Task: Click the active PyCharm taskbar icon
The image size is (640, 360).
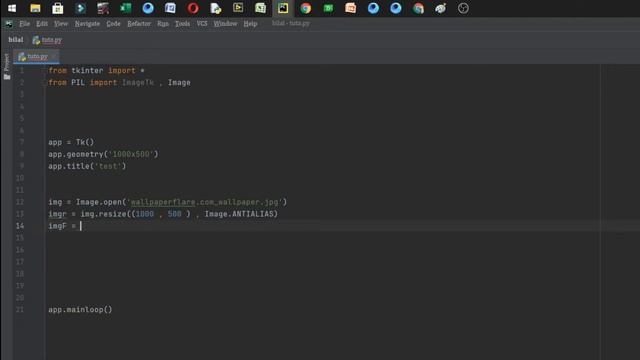Action: point(283,8)
